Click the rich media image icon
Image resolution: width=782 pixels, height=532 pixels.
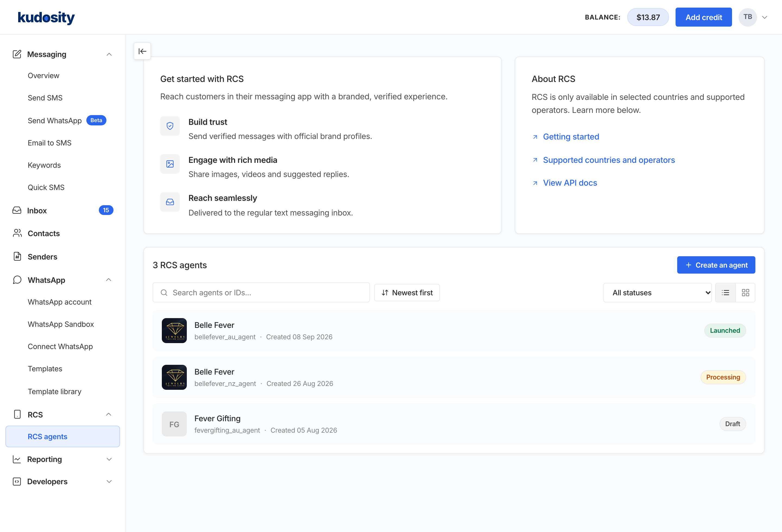[x=170, y=164]
